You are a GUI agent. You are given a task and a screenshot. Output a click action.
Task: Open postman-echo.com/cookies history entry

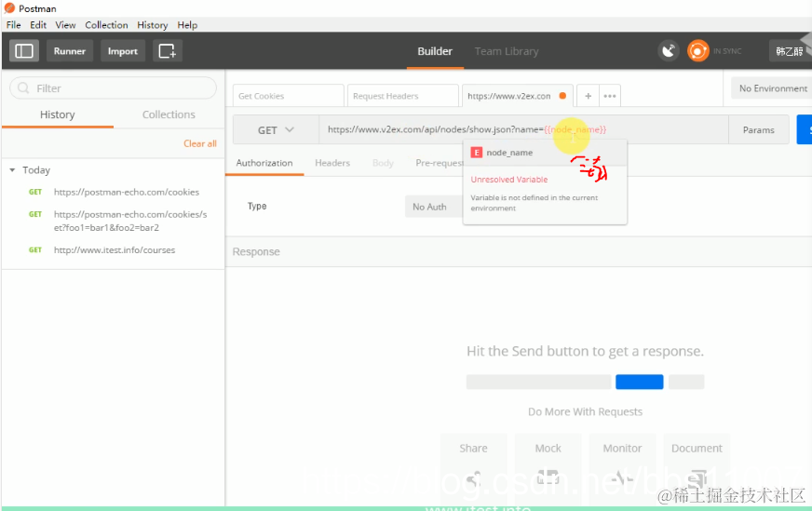[x=127, y=192]
